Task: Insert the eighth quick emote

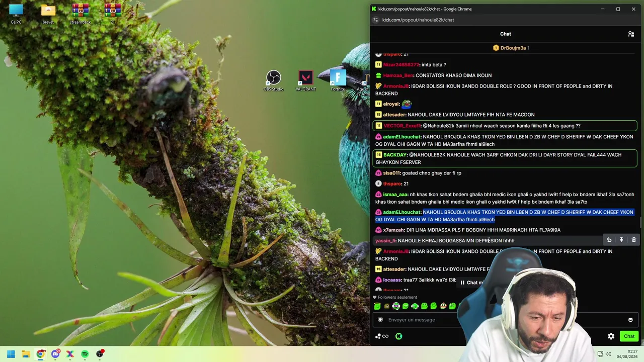Action: (x=443, y=306)
